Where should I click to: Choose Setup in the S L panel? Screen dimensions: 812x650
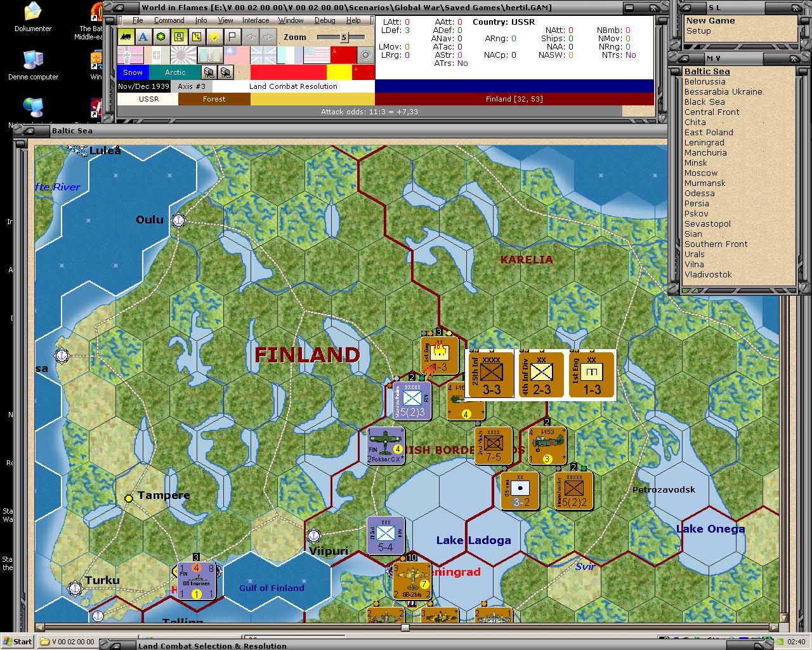click(698, 31)
